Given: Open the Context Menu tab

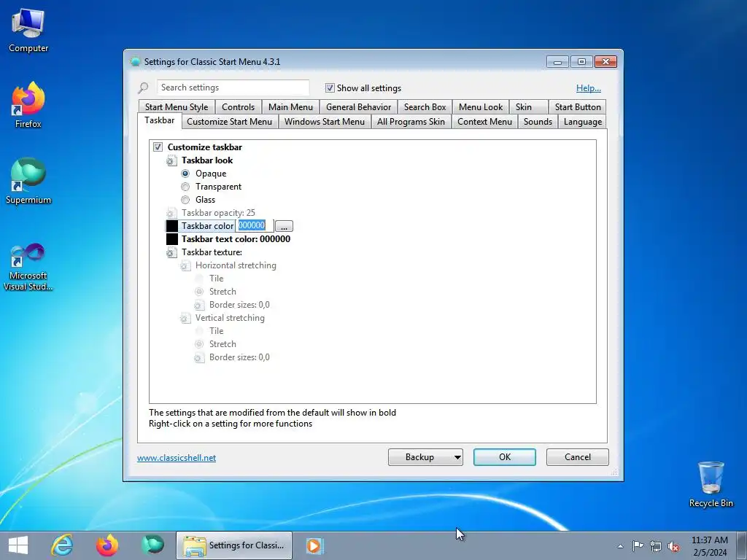Looking at the screenshot, I should (x=484, y=122).
